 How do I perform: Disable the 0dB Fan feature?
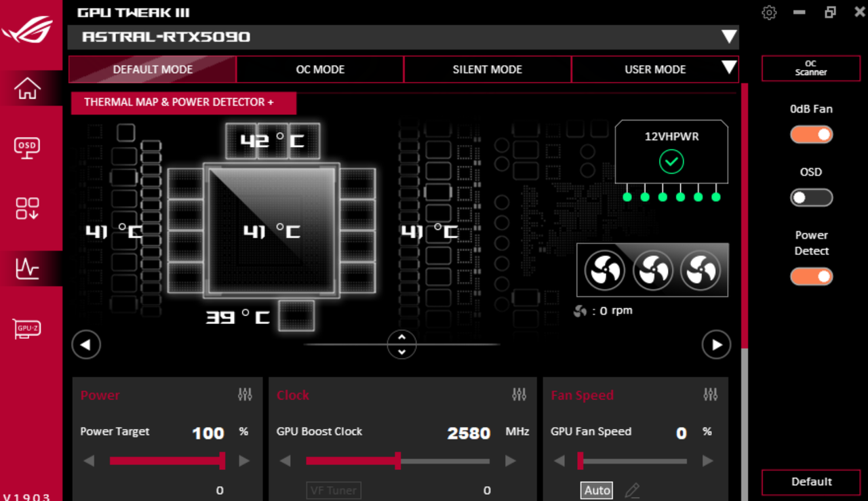(x=811, y=134)
